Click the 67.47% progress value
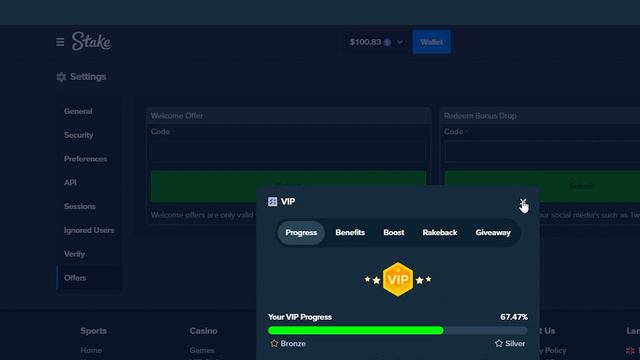 [514, 317]
